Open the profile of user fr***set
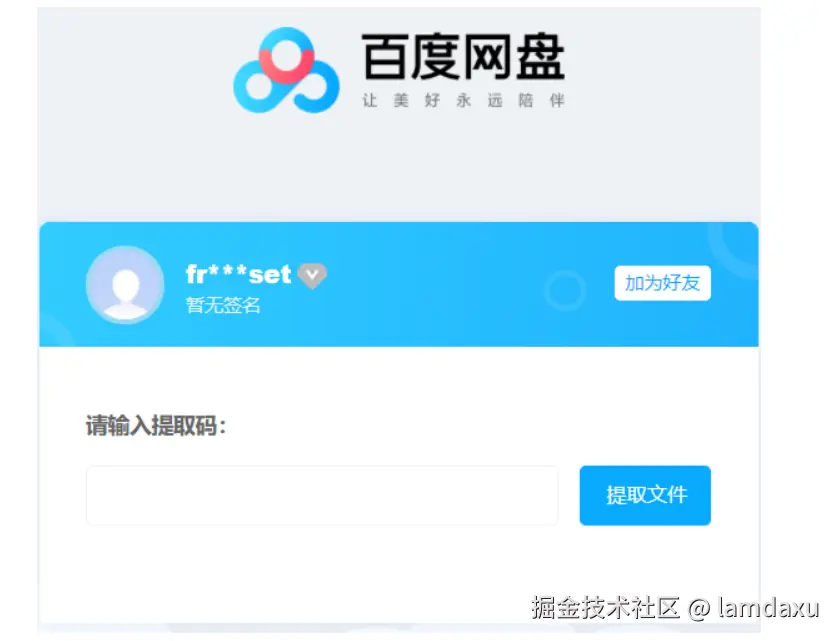 tap(238, 275)
